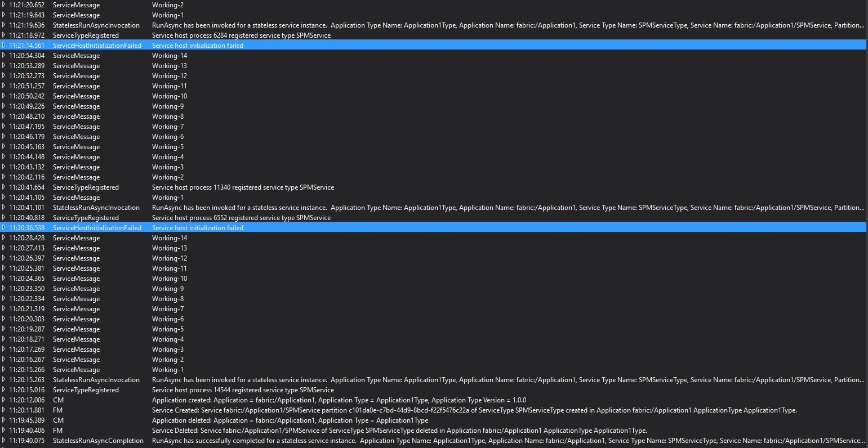Expand the ServiceTypeRegistered event for process 6284
The image size is (868, 448).
pyautogui.click(x=4, y=35)
